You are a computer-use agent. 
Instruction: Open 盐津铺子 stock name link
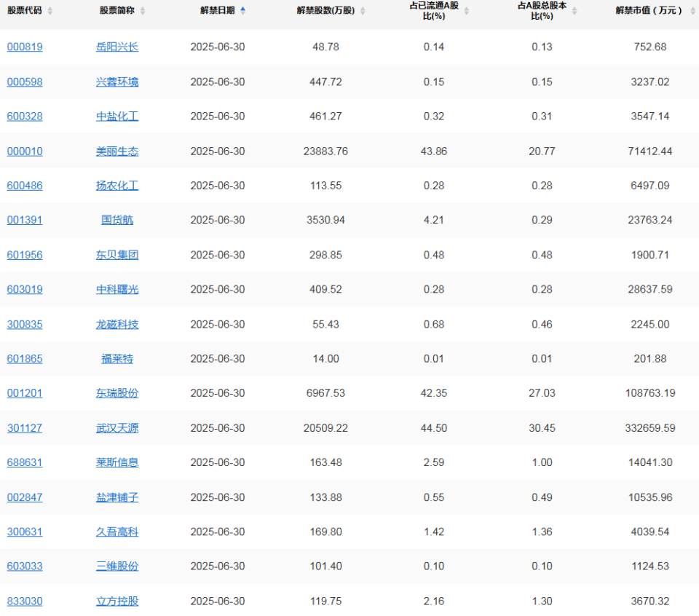pyautogui.click(x=117, y=497)
